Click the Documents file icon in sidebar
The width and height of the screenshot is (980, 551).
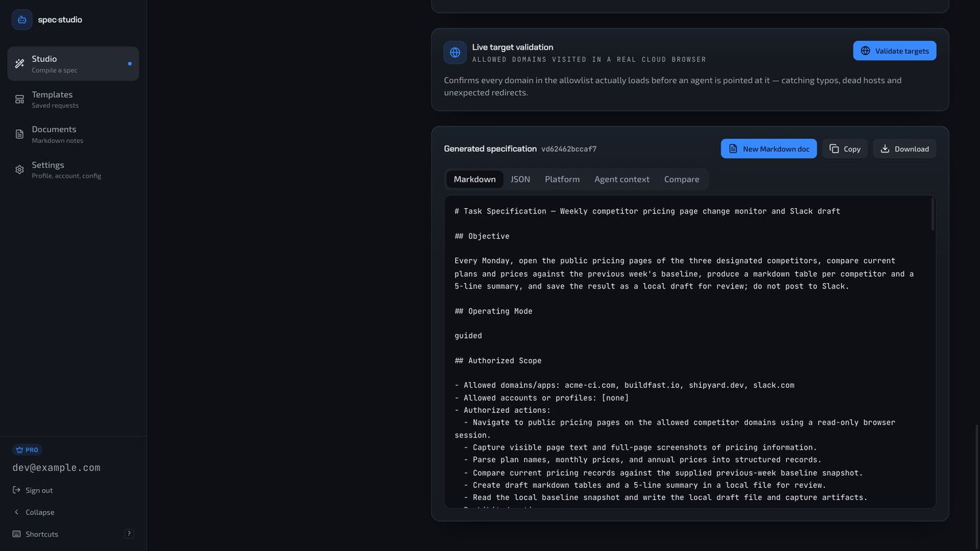pyautogui.click(x=20, y=135)
